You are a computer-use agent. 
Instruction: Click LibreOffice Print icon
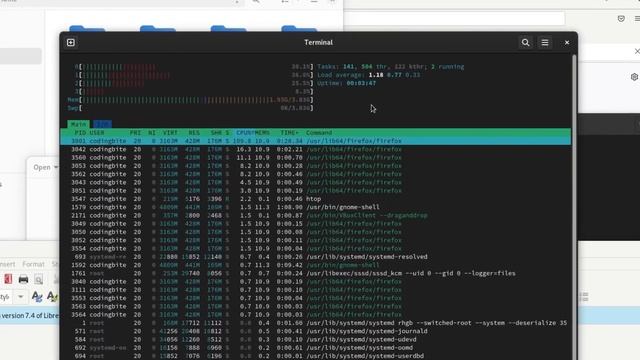23,279
